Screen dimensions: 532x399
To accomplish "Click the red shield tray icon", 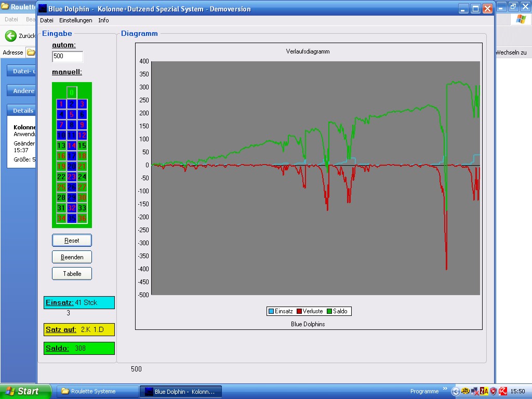I will coord(494,392).
